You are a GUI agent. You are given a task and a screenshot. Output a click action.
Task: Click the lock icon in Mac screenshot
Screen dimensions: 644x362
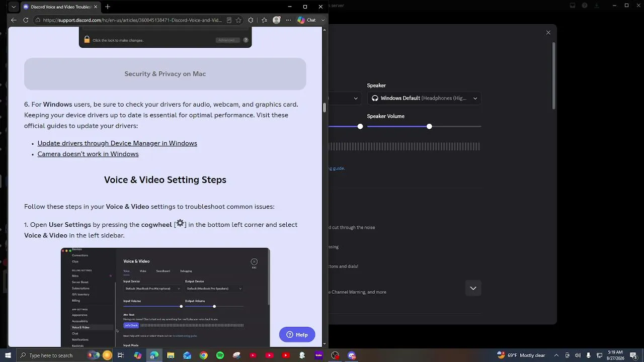pyautogui.click(x=87, y=39)
